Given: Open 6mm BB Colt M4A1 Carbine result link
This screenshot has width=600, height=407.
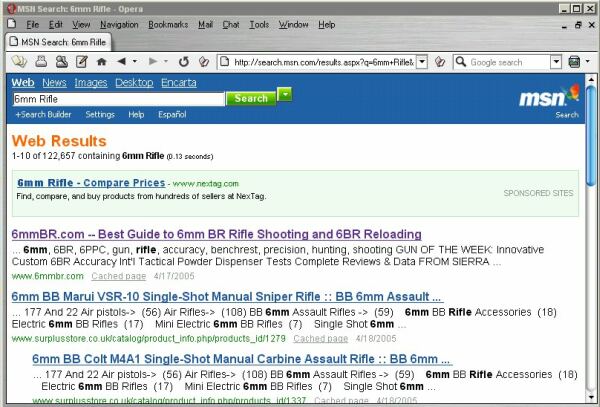Looking at the screenshot, I should tap(242, 359).
